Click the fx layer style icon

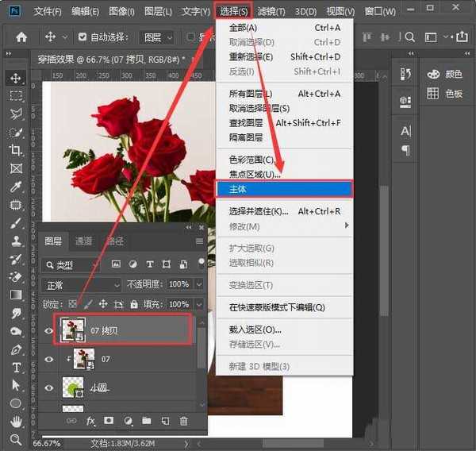(90, 421)
